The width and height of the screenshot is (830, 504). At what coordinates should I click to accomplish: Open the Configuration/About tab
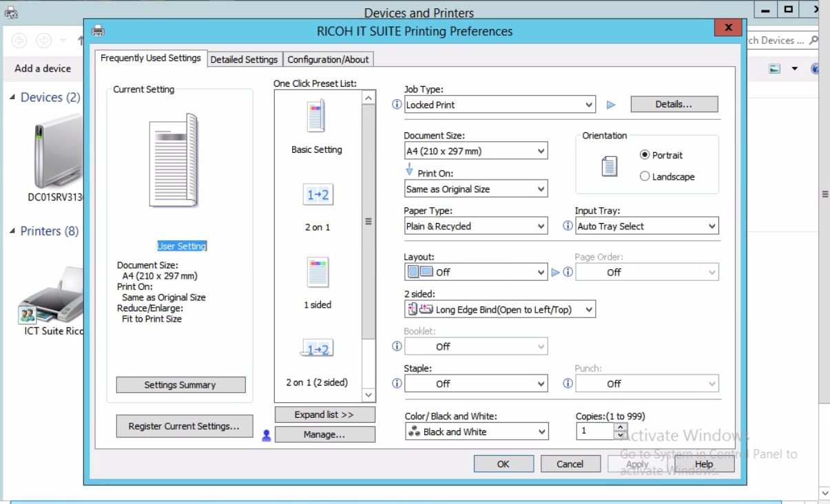pos(328,59)
